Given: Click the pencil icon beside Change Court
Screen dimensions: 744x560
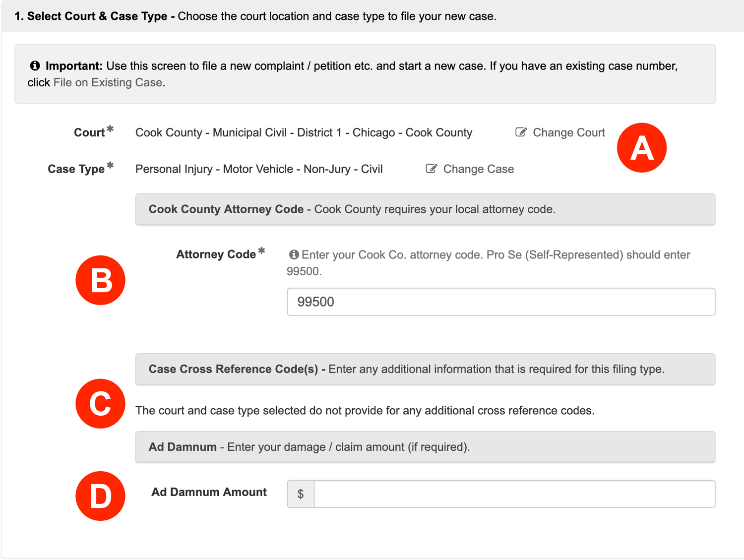Looking at the screenshot, I should pyautogui.click(x=521, y=132).
